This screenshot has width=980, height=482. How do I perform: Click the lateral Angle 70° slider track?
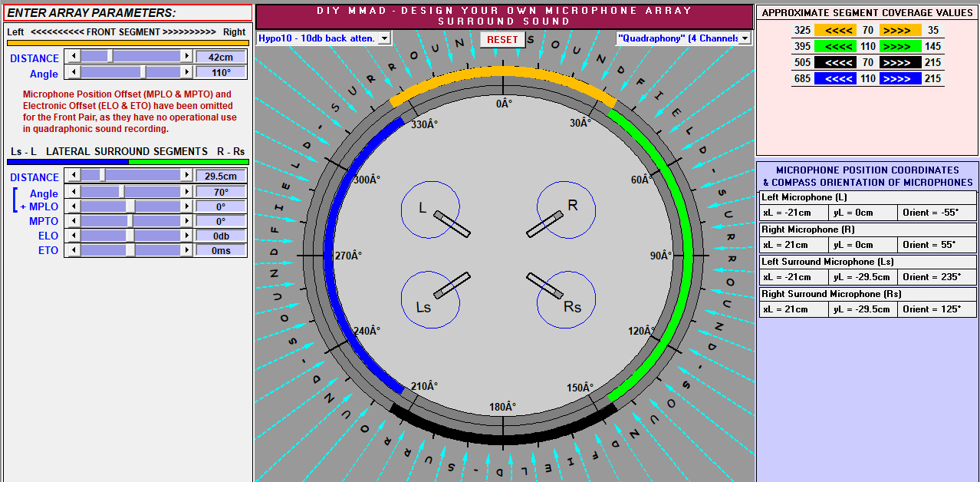point(130,192)
